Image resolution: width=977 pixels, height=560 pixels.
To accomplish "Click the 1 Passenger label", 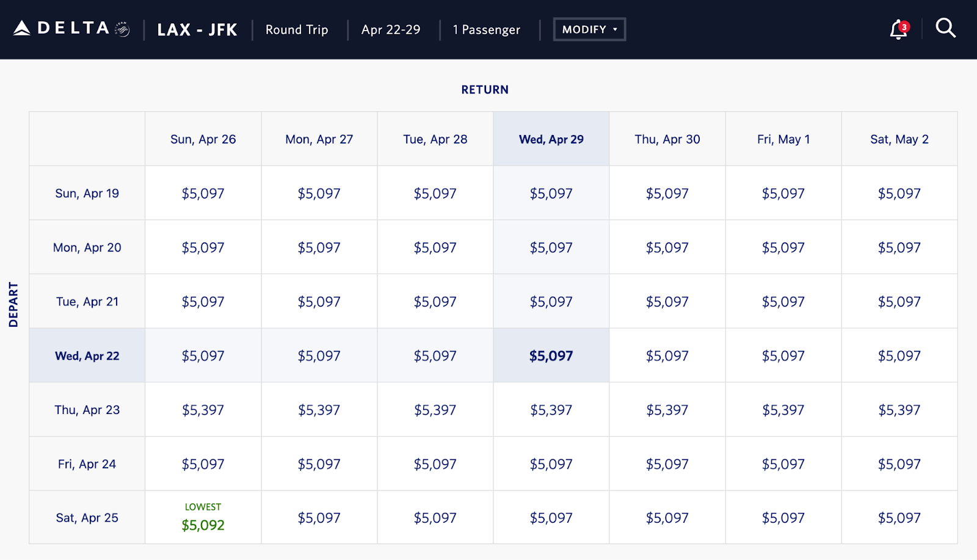I will [487, 30].
